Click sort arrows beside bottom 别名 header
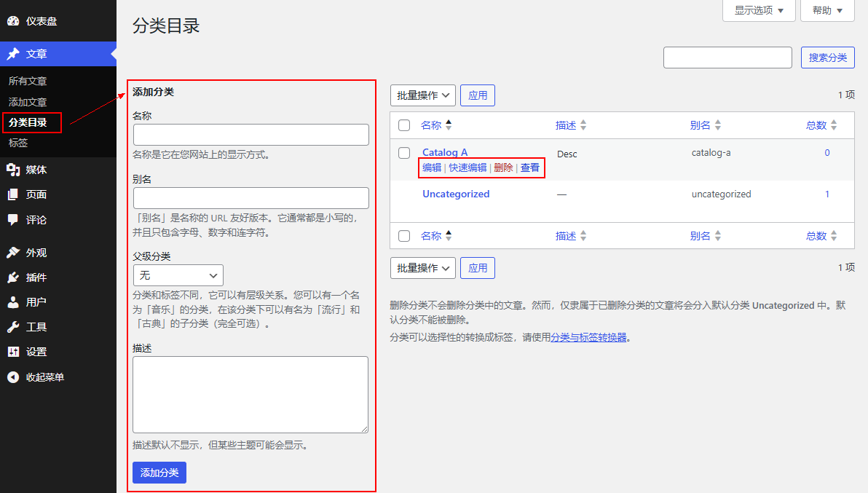868x493 pixels. pyautogui.click(x=718, y=236)
